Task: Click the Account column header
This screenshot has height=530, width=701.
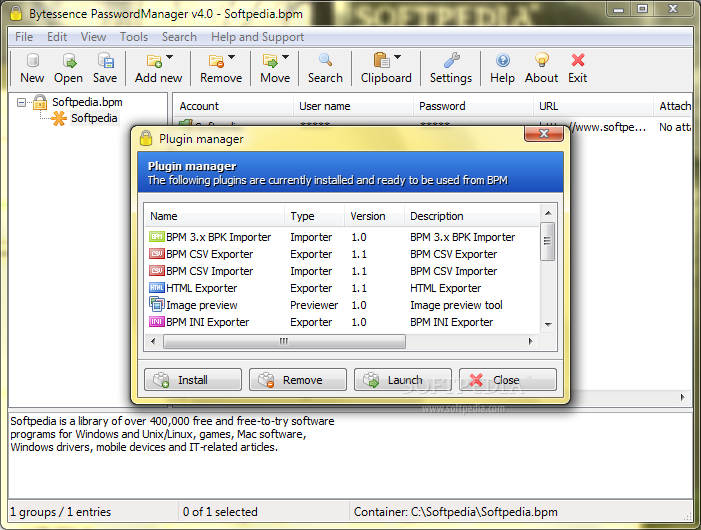Action: pyautogui.click(x=233, y=106)
